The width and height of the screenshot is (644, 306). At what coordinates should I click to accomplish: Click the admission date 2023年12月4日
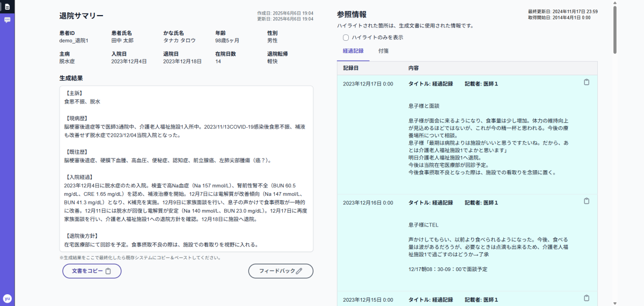129,61
